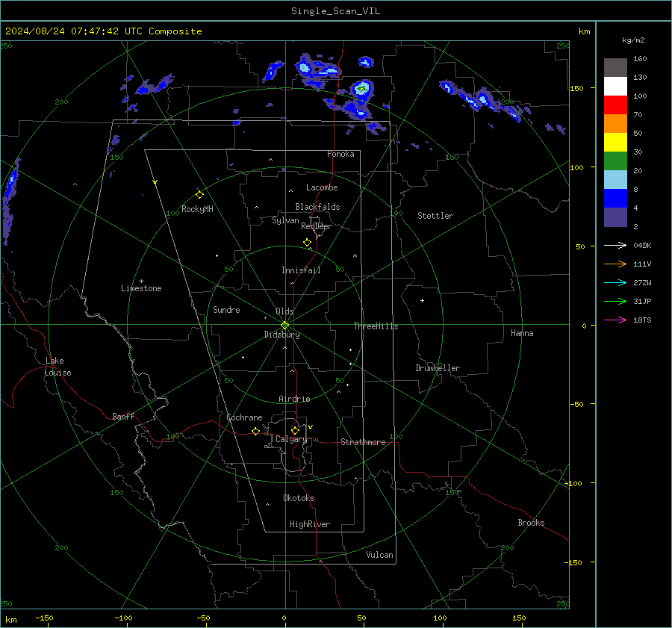Click the cyan 27ZW arrow icon

coord(615,282)
